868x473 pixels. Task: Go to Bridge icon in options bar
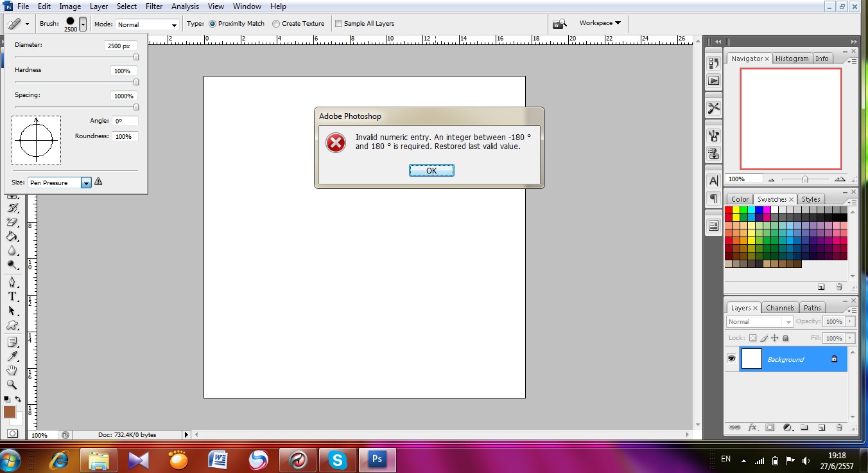560,24
